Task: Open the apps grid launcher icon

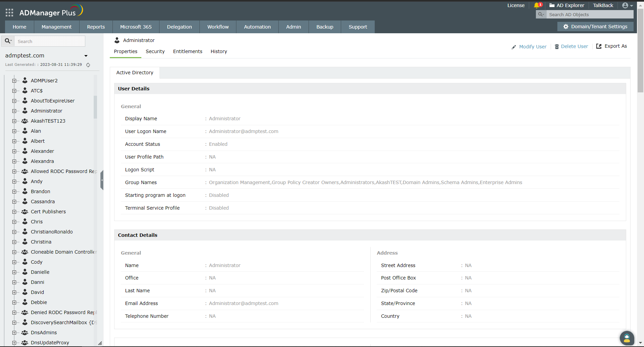Action: (9, 13)
